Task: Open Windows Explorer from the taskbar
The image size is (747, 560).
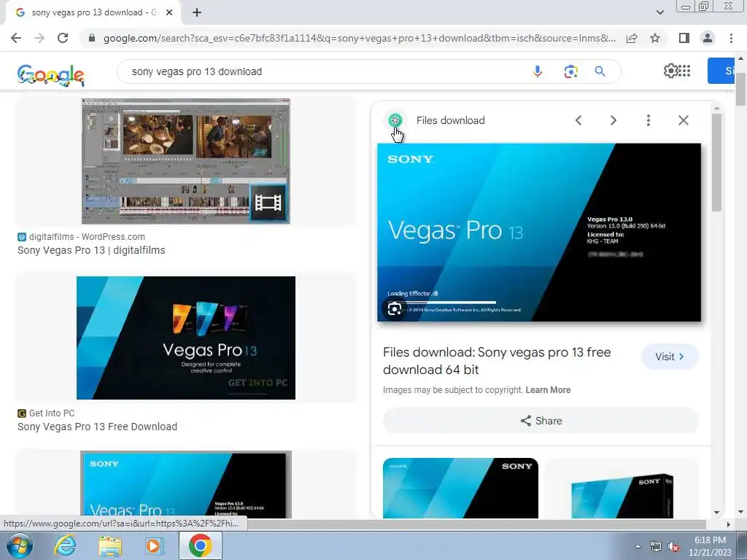Action: 110,545
